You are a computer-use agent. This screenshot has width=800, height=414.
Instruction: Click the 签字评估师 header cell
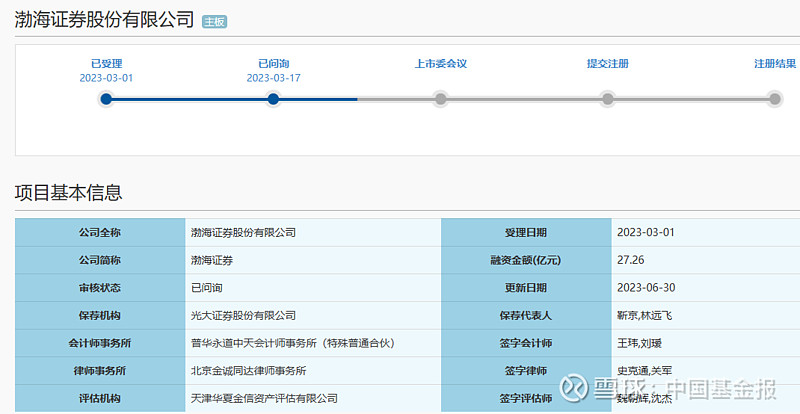(526, 398)
